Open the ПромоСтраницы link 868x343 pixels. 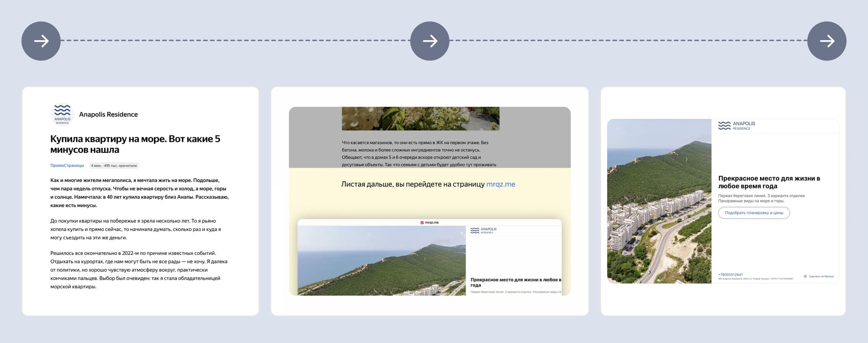pyautogui.click(x=67, y=165)
